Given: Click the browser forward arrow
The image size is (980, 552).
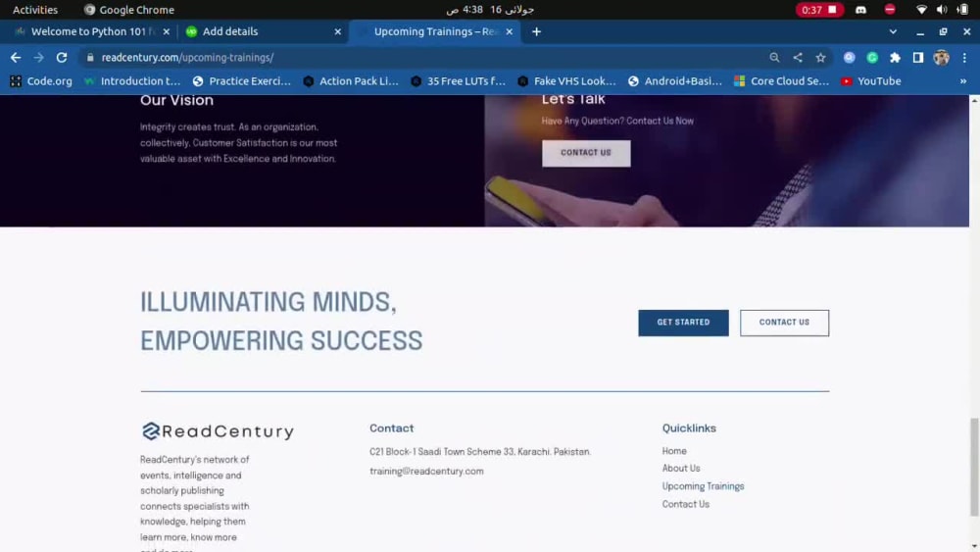Looking at the screenshot, I should pyautogui.click(x=39, y=58).
